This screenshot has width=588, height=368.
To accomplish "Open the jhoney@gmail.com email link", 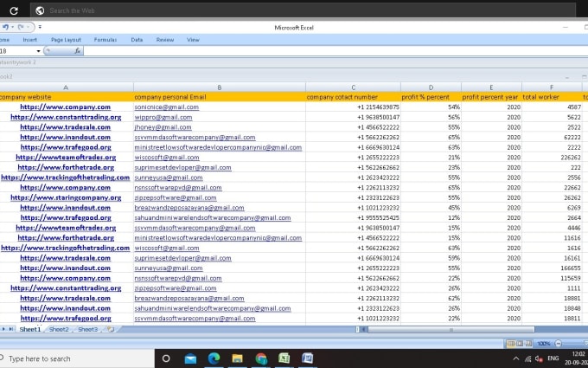I will pos(163,127).
